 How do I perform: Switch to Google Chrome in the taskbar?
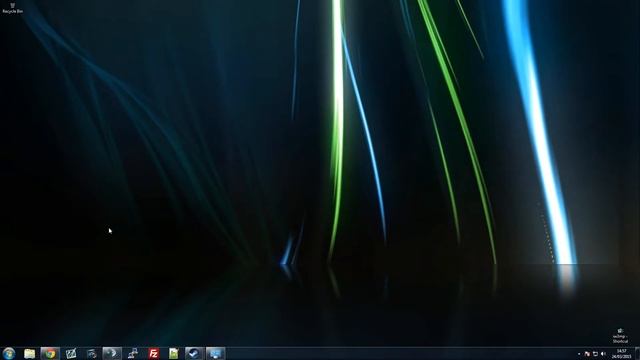tap(50, 353)
